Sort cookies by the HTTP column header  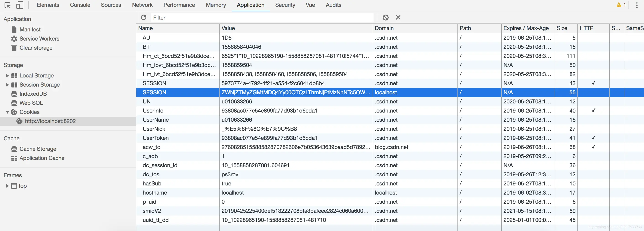tap(593, 28)
